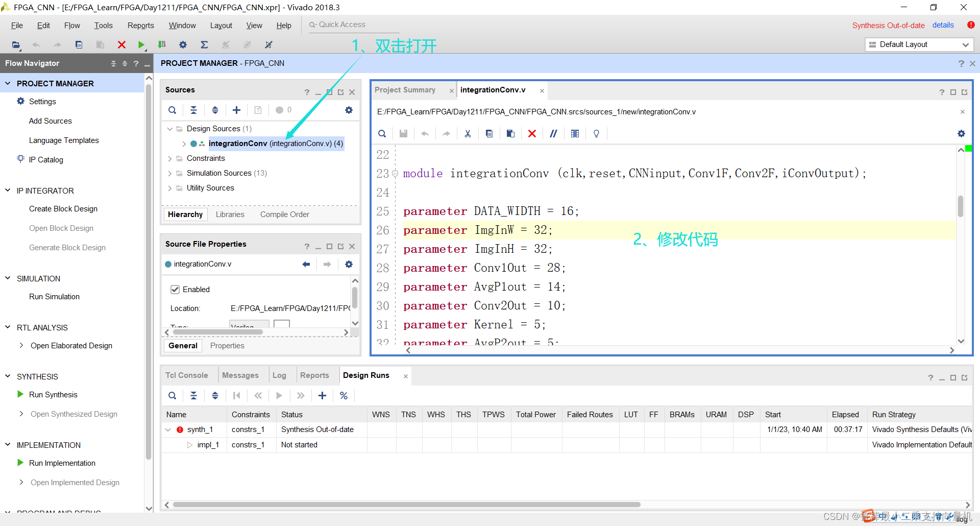Viewport: 980px width, 526px height.
Task: Run Synthesis with the green play toolbar icon
Action: (x=142, y=45)
